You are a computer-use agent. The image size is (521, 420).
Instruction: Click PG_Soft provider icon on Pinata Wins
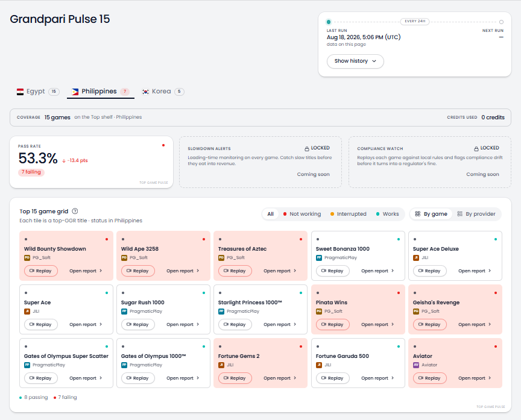coord(318,312)
